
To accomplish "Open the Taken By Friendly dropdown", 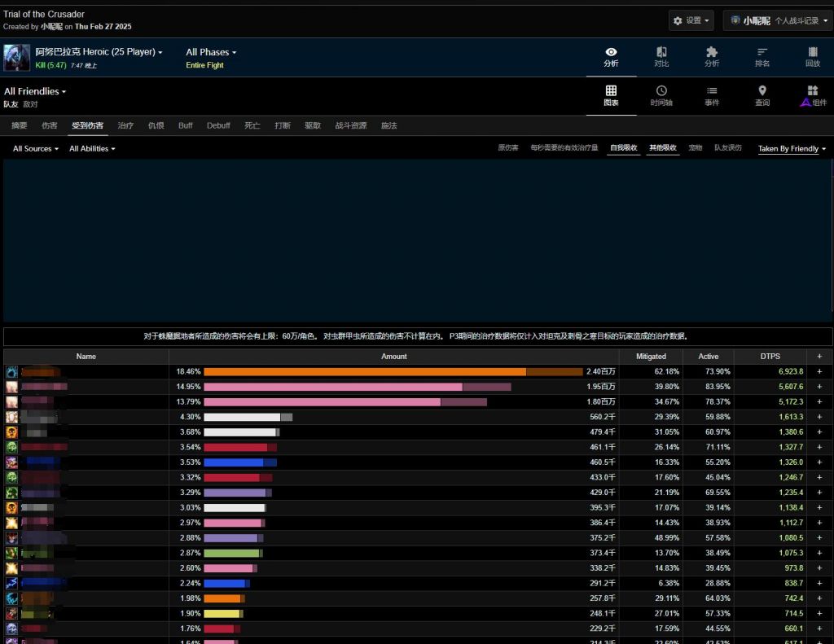I will (792, 149).
